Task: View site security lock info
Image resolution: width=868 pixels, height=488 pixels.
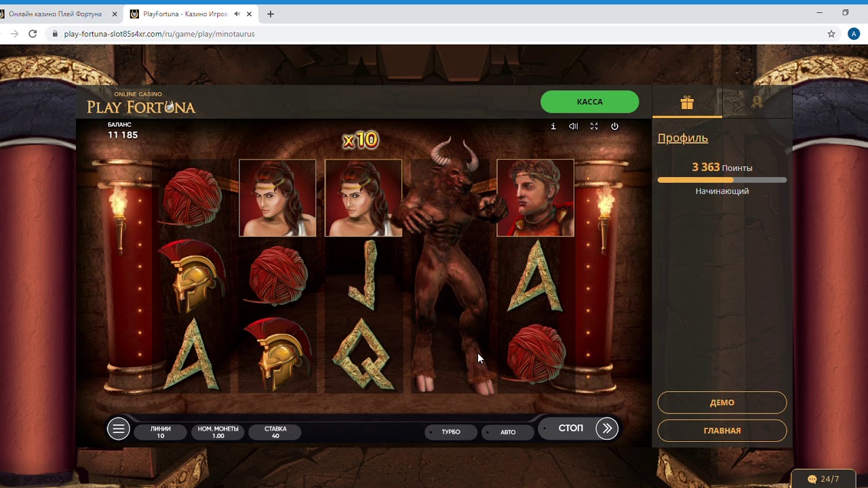Action: 54,34
